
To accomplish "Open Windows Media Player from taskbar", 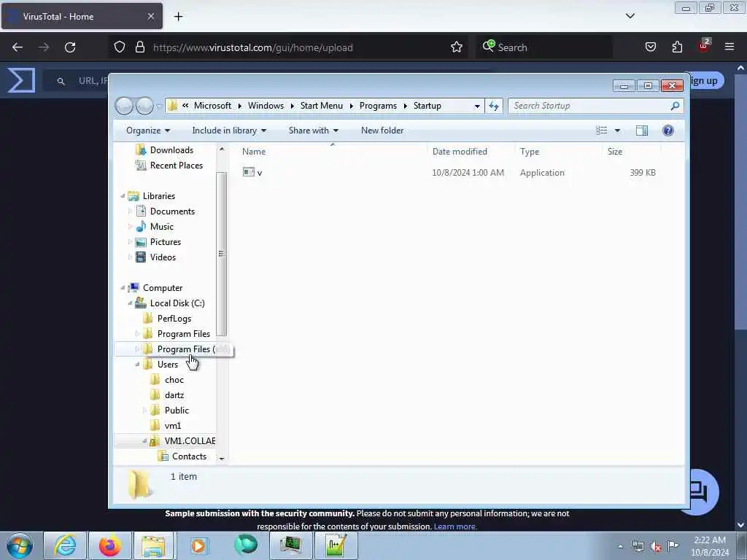I will click(198, 545).
